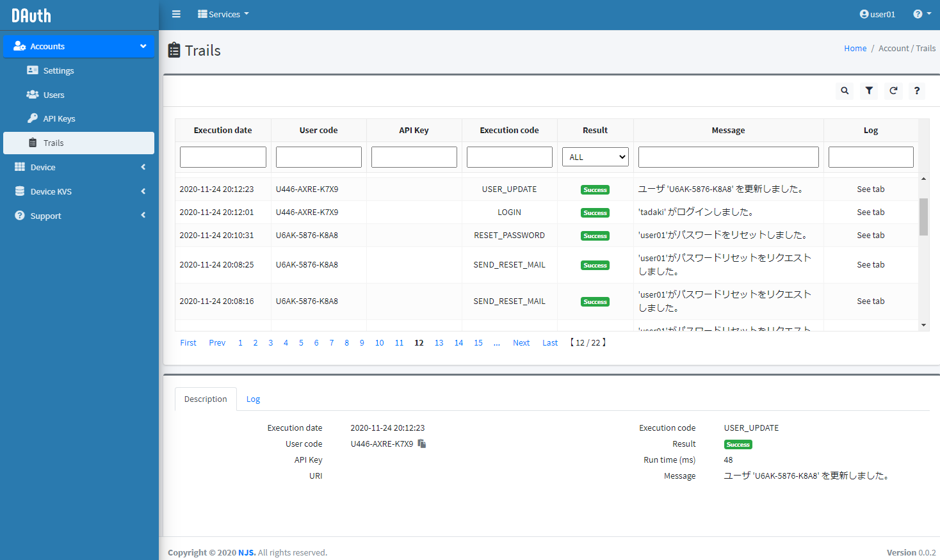Select the Description tab

206,399
